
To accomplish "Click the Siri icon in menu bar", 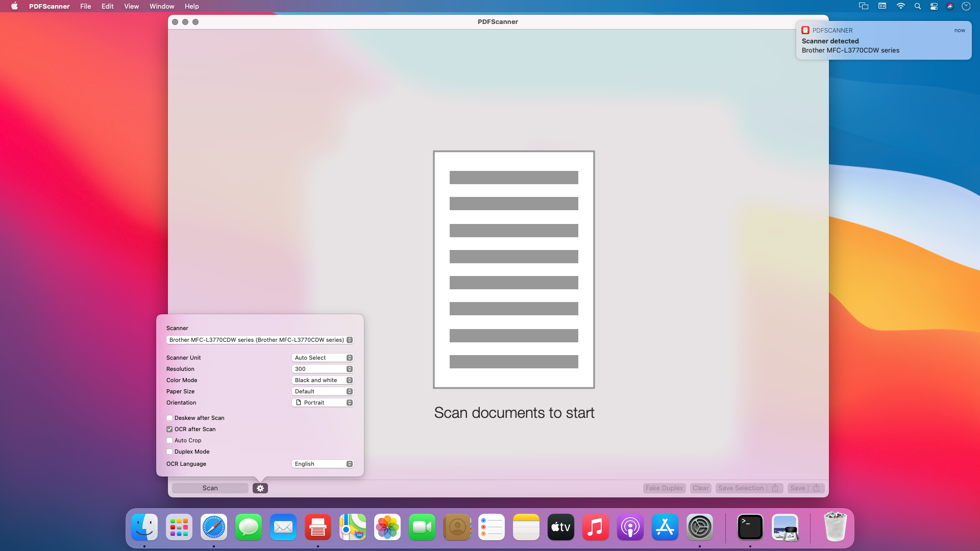I will tap(950, 6).
